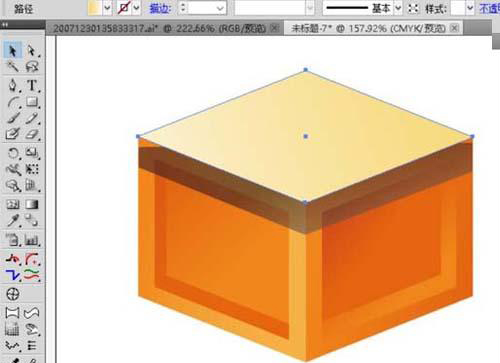500x363 pixels.
Task: Open the brush definition 基本 dropdown
Action: (398, 8)
